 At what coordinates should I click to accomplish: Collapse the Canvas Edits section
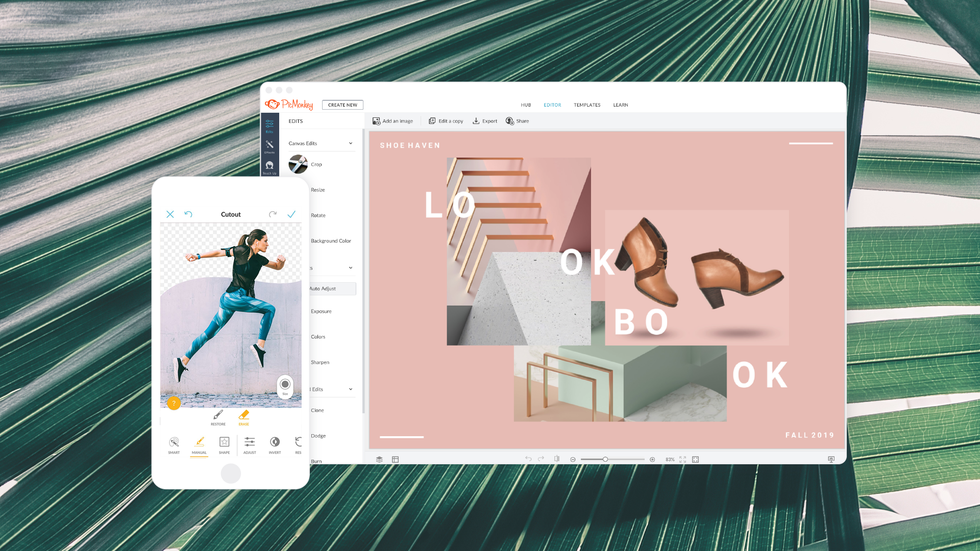351,143
